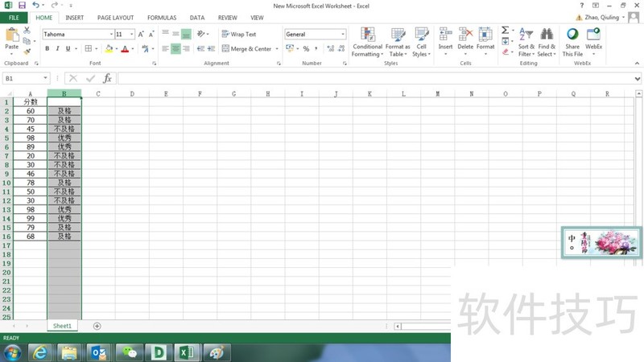
Task: Switch to the INSERT tab
Action: coord(74,18)
